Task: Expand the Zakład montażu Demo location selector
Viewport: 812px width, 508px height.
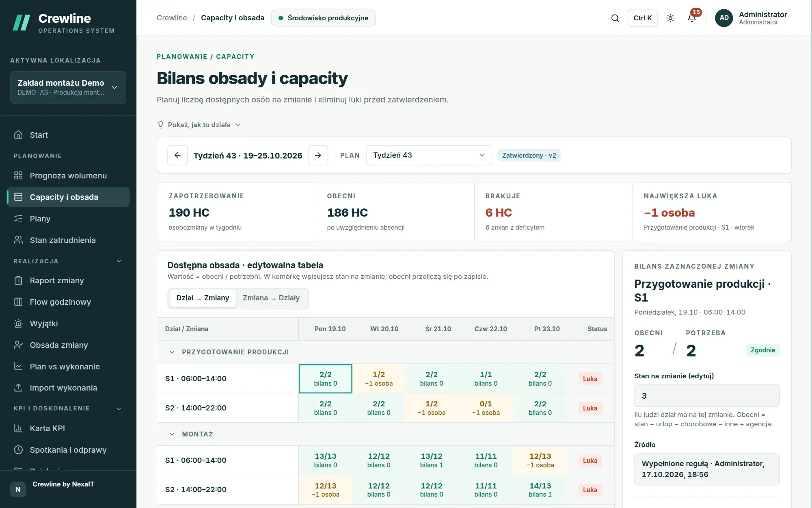Action: 68,87
